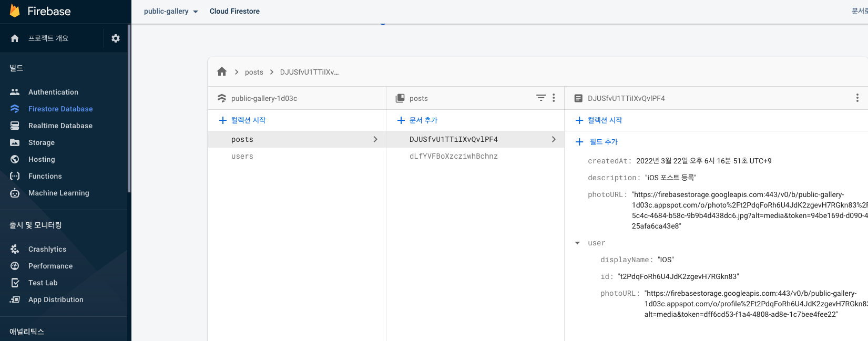Viewport: 868px width, 341px height.
Task: Click 필드 추가 to add a field
Action: pyautogui.click(x=597, y=142)
